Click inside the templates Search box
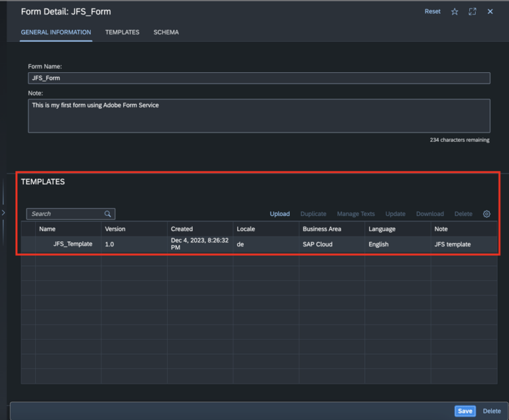The image size is (509, 420). click(x=65, y=214)
